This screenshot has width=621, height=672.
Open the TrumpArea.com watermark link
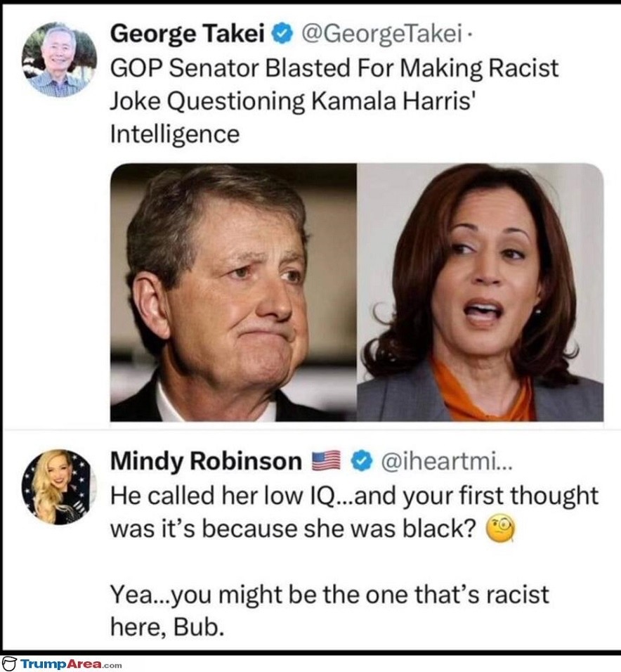tap(70, 664)
